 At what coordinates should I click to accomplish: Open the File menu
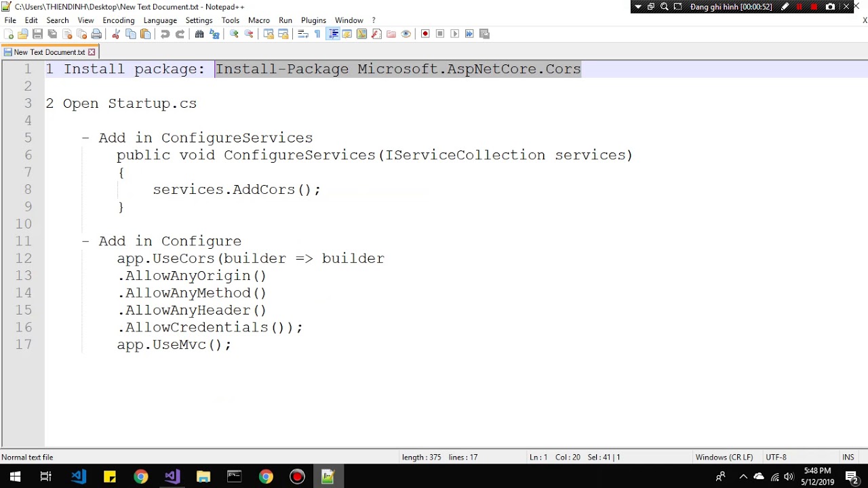pyautogui.click(x=10, y=20)
